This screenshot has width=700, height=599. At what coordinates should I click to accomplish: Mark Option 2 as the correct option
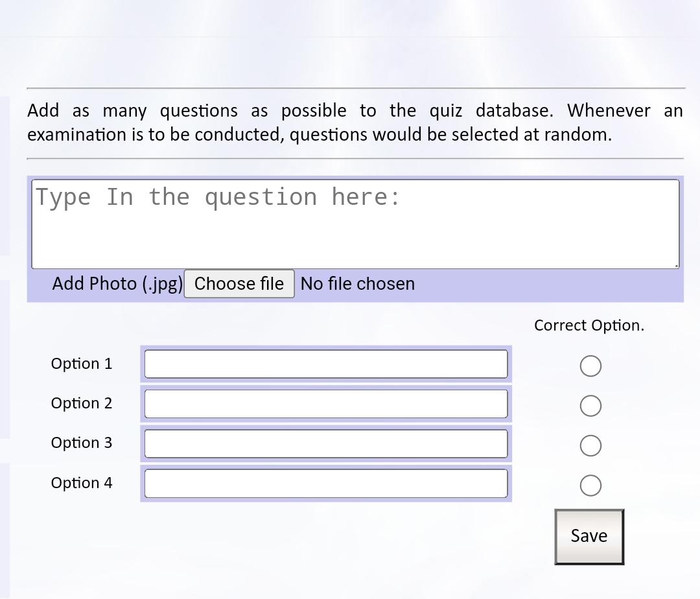590,406
